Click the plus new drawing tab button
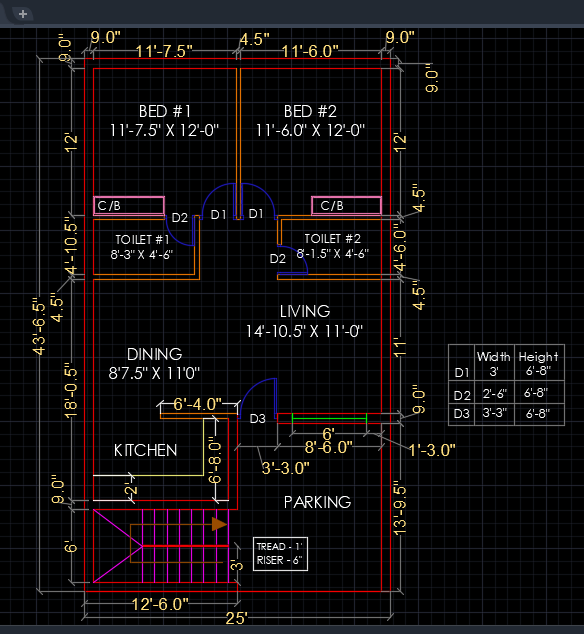This screenshot has height=634, width=584. [x=23, y=14]
